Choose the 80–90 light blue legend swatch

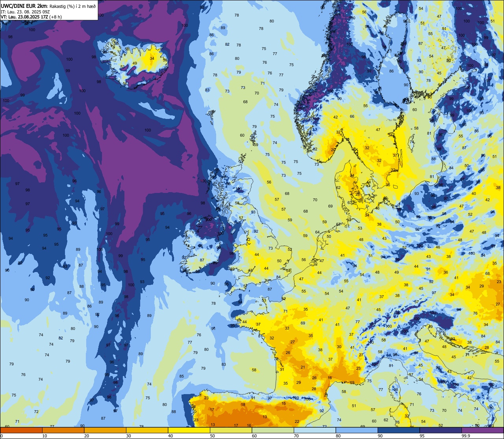click(x=357, y=430)
